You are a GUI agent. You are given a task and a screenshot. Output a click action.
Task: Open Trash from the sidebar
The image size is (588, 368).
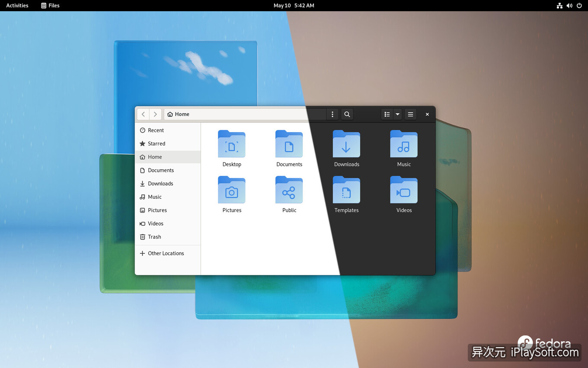(154, 237)
